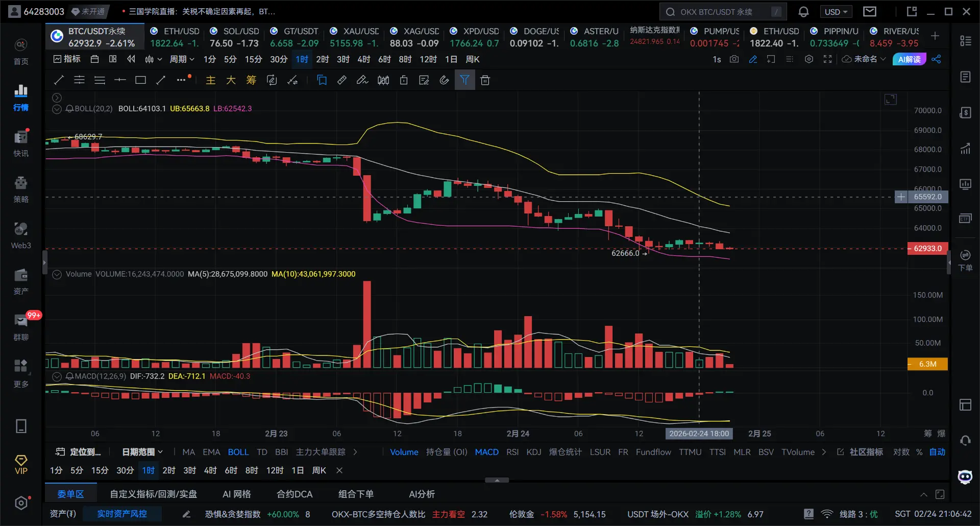Screen dimensions: 980x526
Task: Open the 未命名 layout dropdown
Action: [864, 59]
